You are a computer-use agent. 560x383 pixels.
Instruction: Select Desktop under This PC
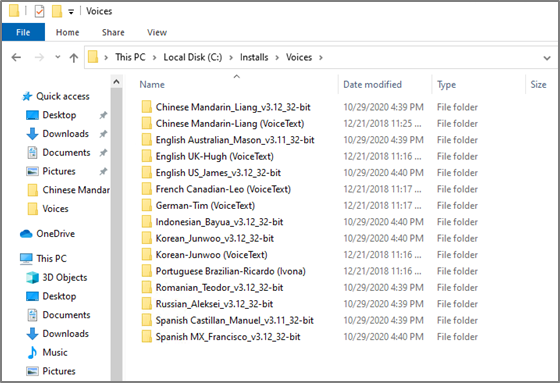pyautogui.click(x=51, y=296)
